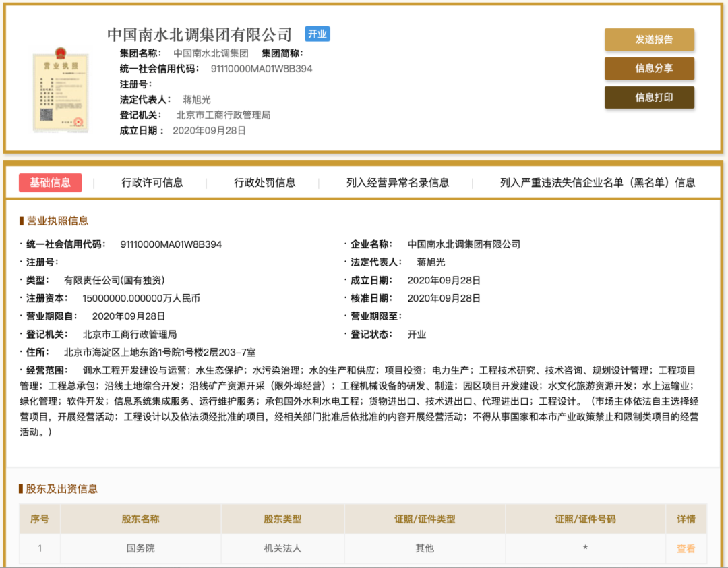Click the 股东及出资信息 section heading
The height and width of the screenshot is (568, 728).
(61, 488)
